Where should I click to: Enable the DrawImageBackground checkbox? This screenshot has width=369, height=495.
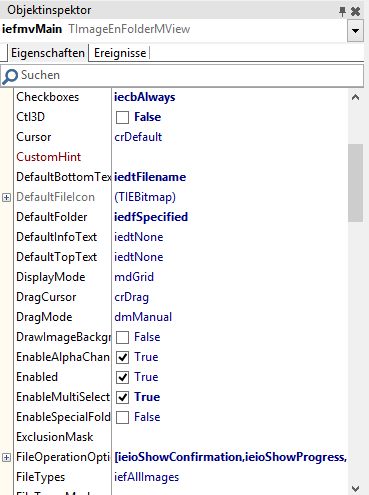tap(122, 337)
